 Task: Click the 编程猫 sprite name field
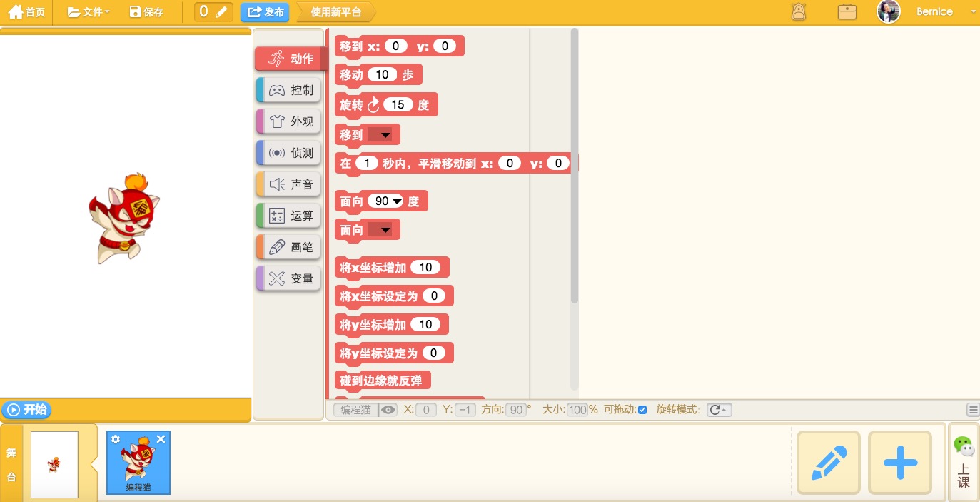click(x=355, y=410)
